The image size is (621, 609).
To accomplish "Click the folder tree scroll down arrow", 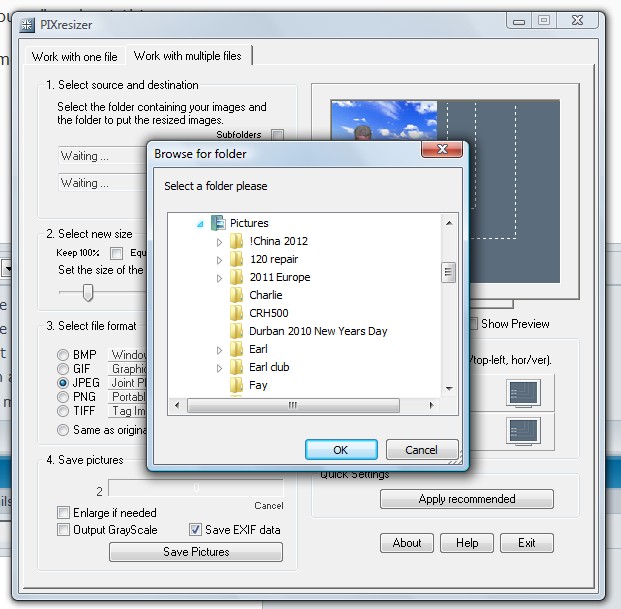I will pyautogui.click(x=449, y=388).
